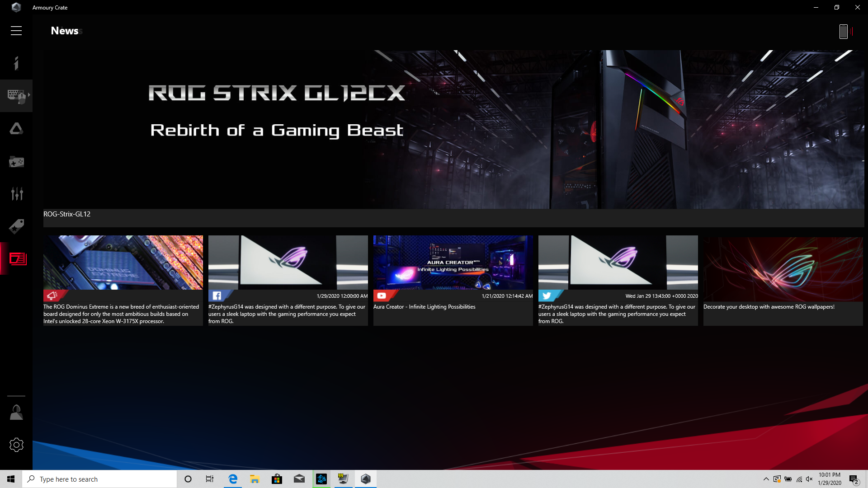
Task: Open File Explorer from taskbar
Action: (255, 479)
